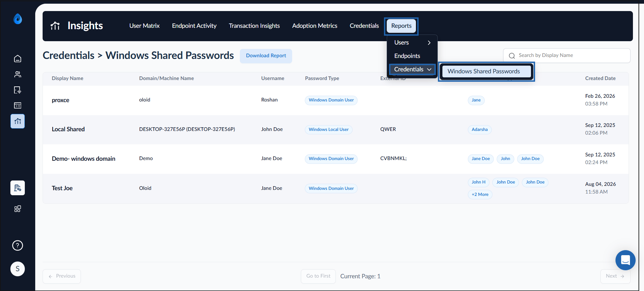The image size is (644, 291).
Task: Click the Roshan username cell
Action: [269, 100]
